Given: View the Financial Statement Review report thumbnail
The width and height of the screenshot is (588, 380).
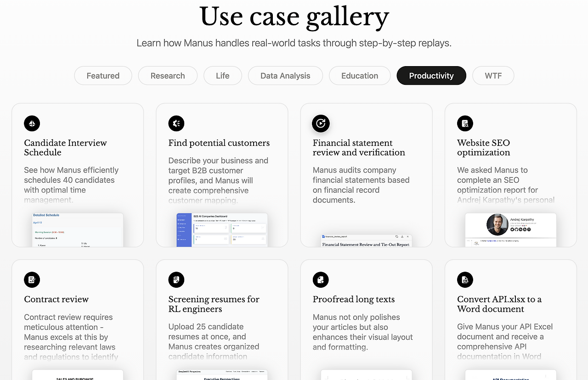Looking at the screenshot, I should [x=366, y=240].
